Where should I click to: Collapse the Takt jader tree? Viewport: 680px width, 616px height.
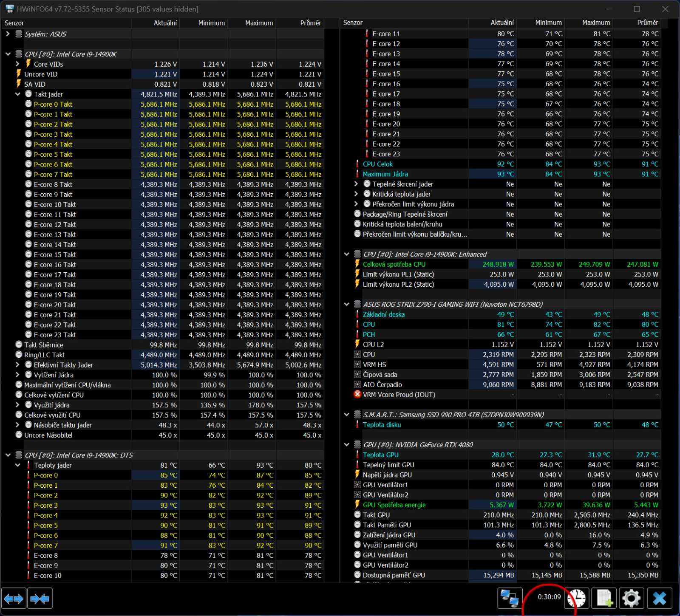[x=17, y=94]
